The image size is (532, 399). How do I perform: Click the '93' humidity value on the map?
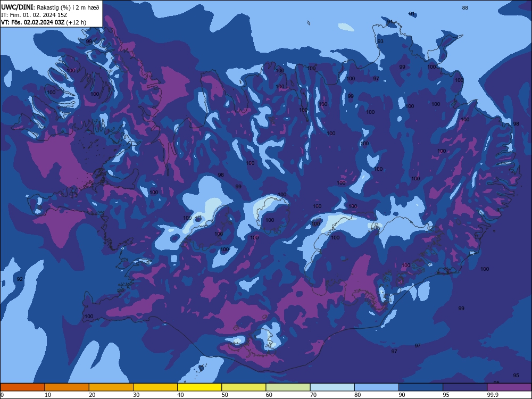tap(380, 41)
